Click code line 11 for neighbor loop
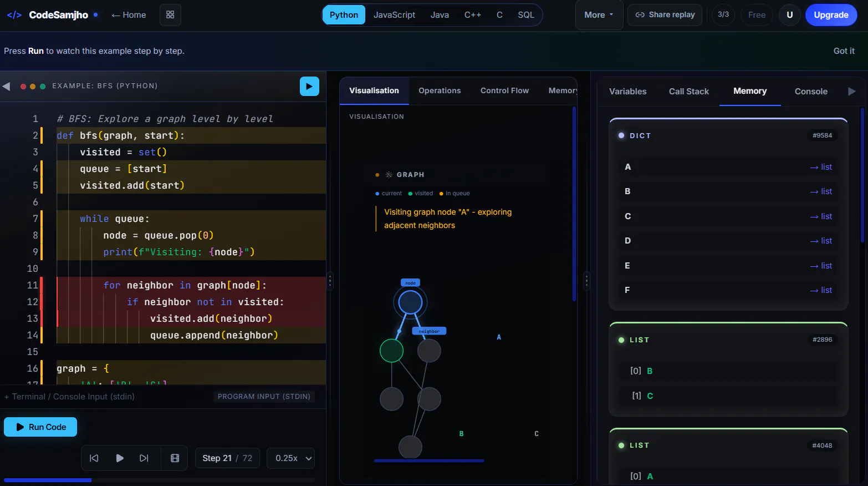The width and height of the screenshot is (868, 486). [x=191, y=285]
